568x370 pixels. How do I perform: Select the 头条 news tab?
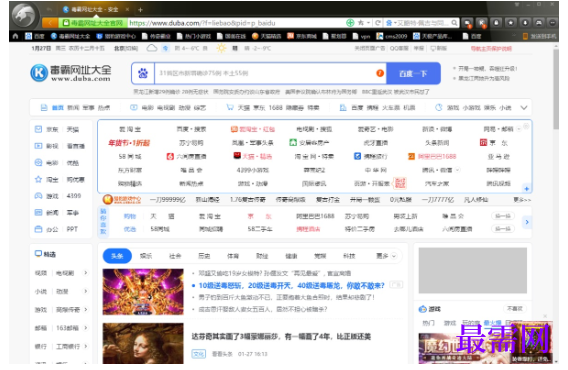pos(117,256)
